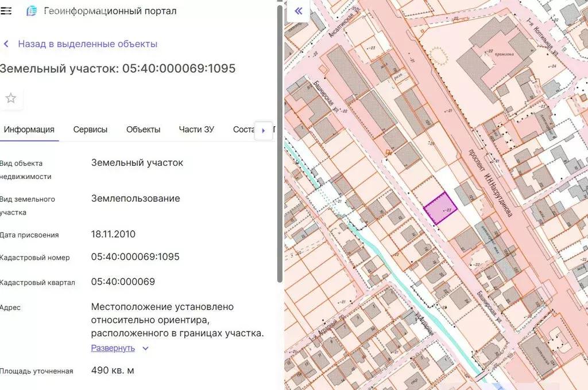588x390 pixels.
Task: Open the hamburger navigation menu
Action: (7, 10)
